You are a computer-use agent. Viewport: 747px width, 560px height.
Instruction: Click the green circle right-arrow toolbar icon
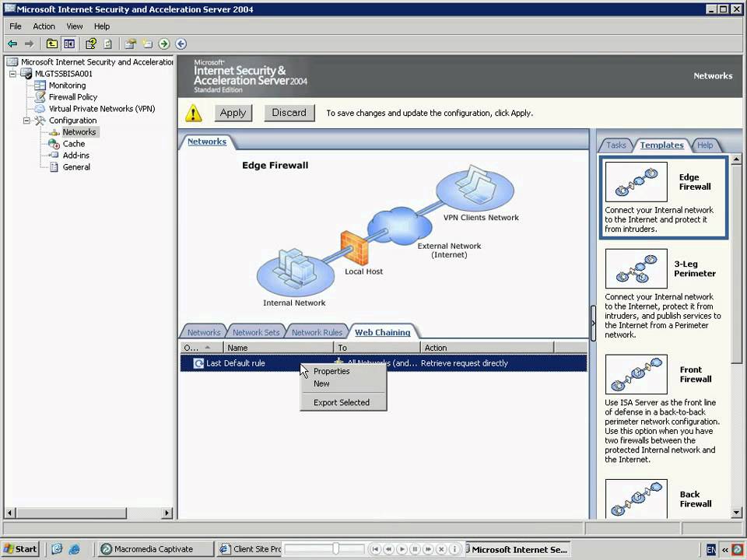pyautogui.click(x=164, y=44)
